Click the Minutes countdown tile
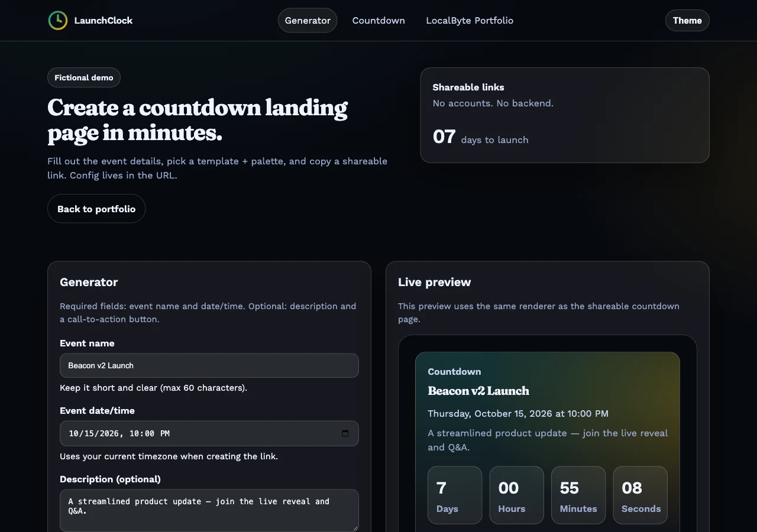The image size is (757, 532). pyautogui.click(x=578, y=495)
